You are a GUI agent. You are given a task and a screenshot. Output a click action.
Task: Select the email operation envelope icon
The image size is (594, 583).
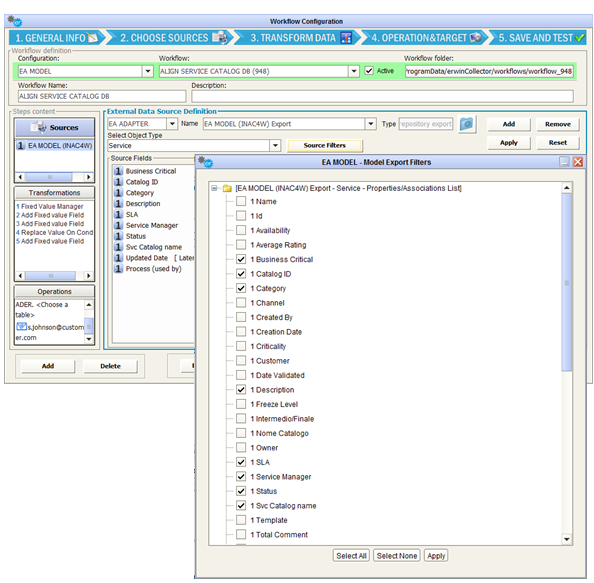coord(21,326)
